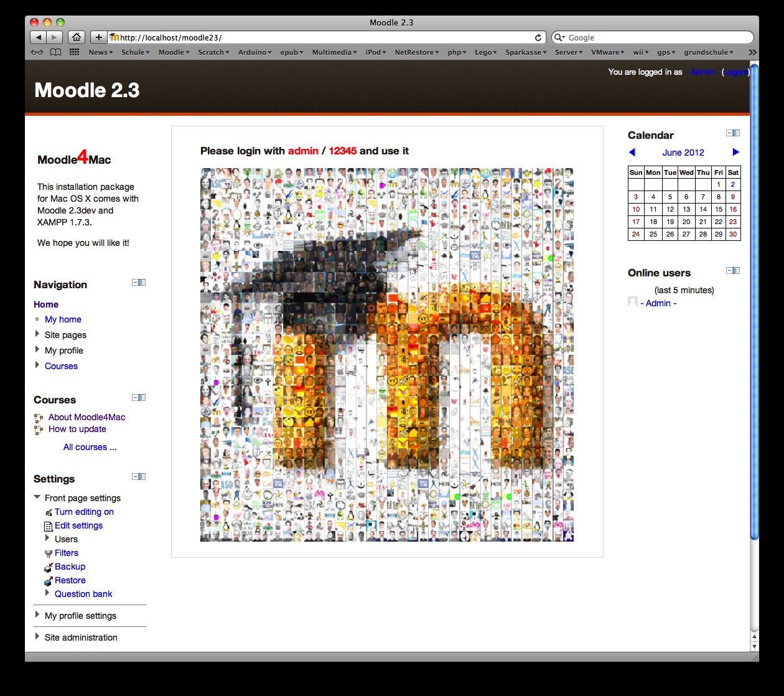
Task: Click the How to update course icon
Action: 39,430
